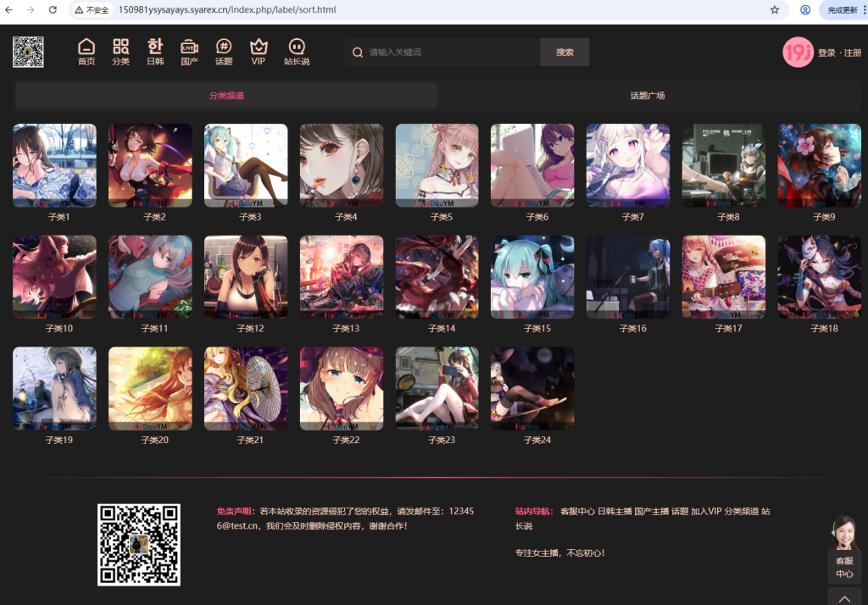The height and width of the screenshot is (605, 868).
Task: Open the 子类19 thumbnail
Action: [54, 389]
